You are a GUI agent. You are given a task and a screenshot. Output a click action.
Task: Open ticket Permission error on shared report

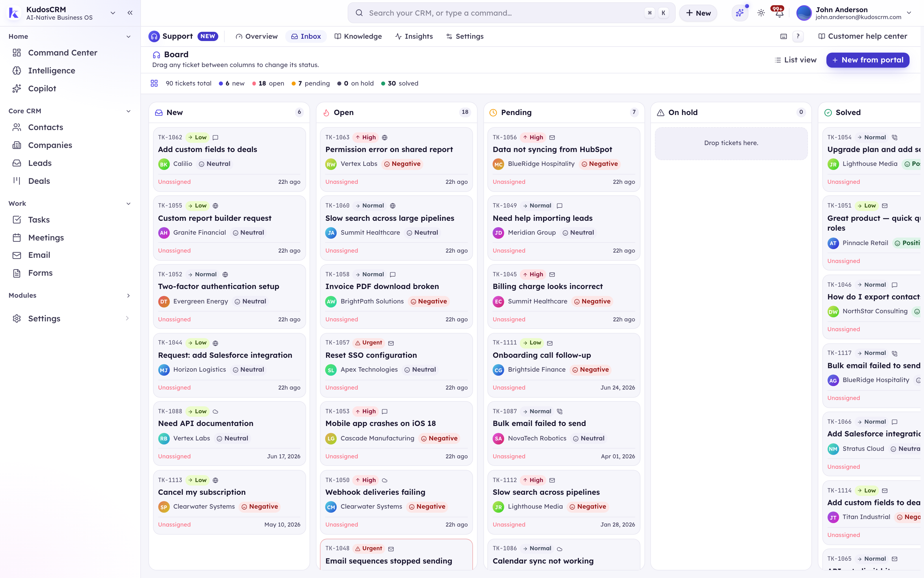396,160
